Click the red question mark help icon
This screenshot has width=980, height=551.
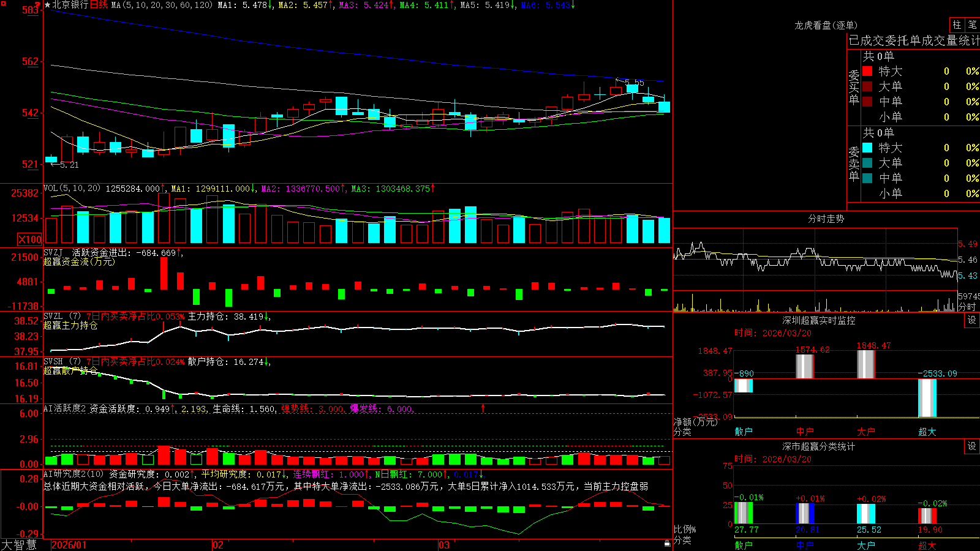click(38, 5)
